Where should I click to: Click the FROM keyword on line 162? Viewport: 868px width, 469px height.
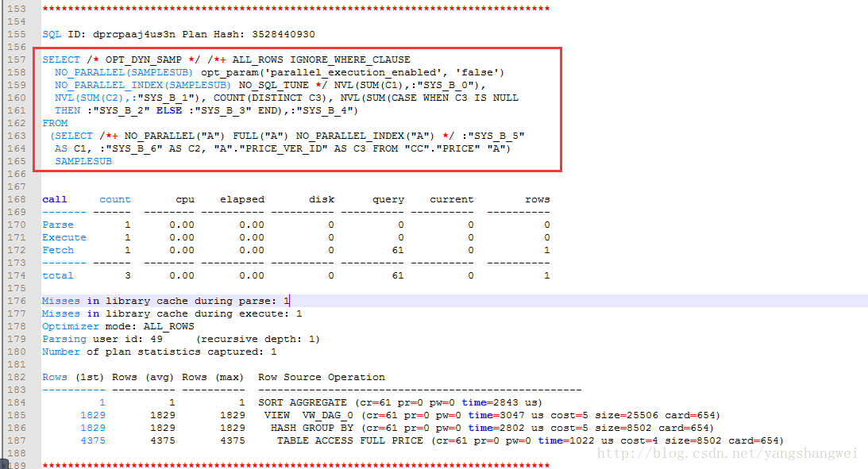click(x=55, y=123)
